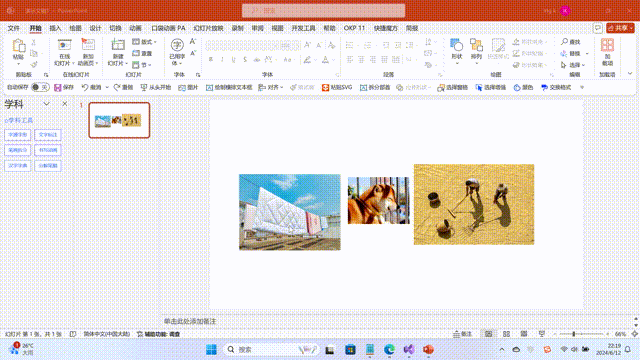640x360 pixels.
Task: Click the Format Painter brush icon
Action: point(34,64)
